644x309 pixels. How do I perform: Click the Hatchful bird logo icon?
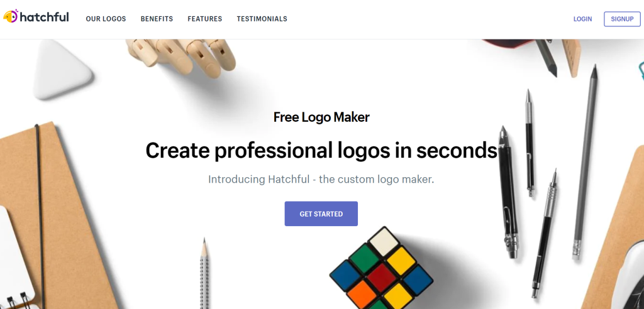pos(11,16)
